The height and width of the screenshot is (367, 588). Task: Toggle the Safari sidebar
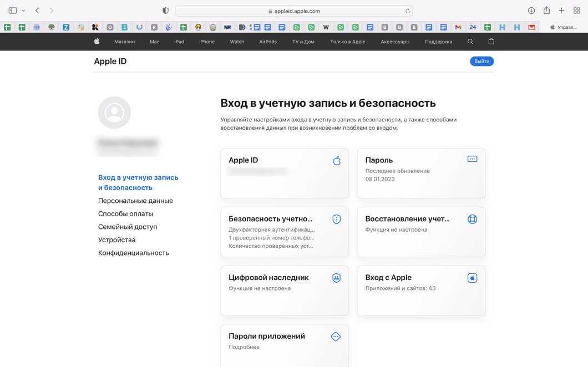tap(13, 11)
